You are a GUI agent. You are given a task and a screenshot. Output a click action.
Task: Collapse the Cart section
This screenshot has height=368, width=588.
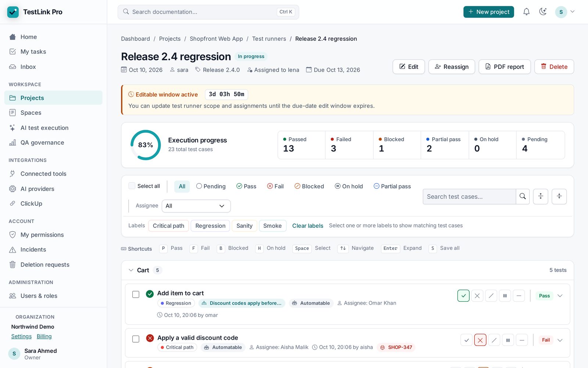pyautogui.click(x=131, y=270)
